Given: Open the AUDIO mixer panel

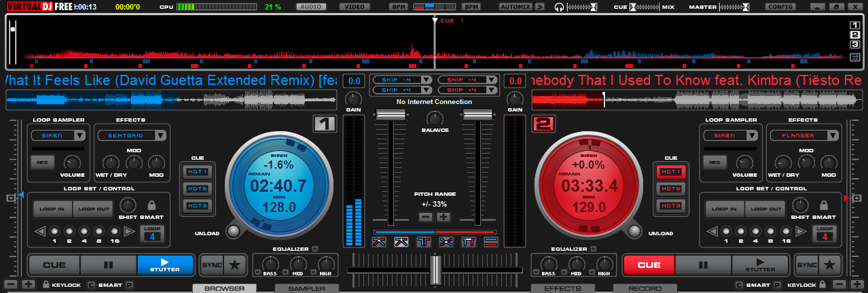Looking at the screenshot, I should tap(310, 7).
